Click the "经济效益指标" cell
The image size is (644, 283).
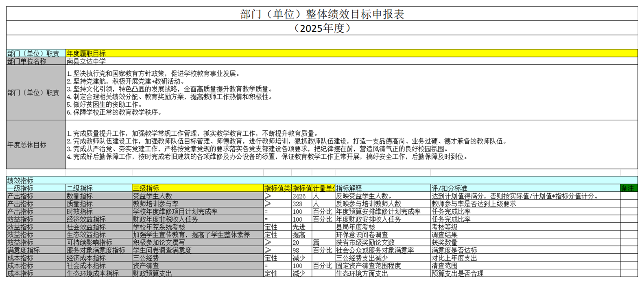pyautogui.click(x=99, y=219)
